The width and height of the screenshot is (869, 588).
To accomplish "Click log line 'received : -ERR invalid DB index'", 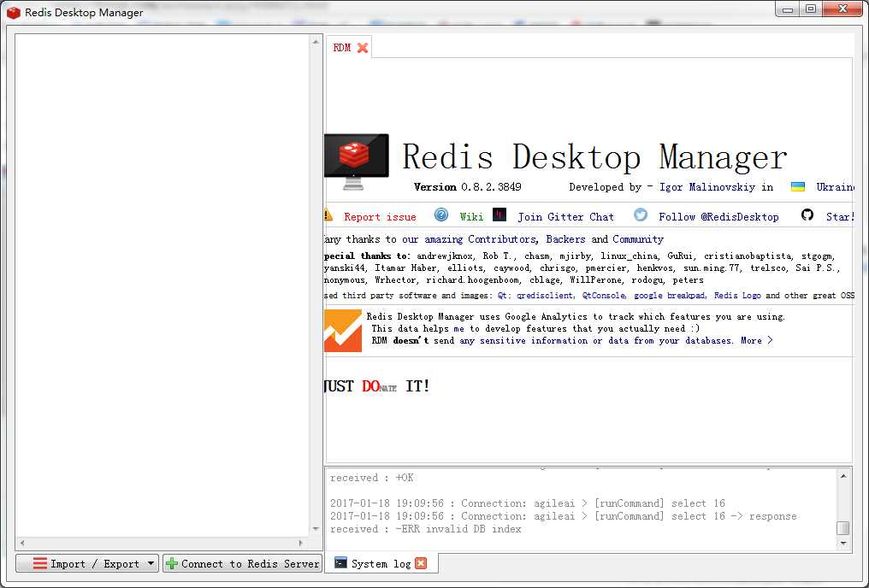I will [426, 529].
